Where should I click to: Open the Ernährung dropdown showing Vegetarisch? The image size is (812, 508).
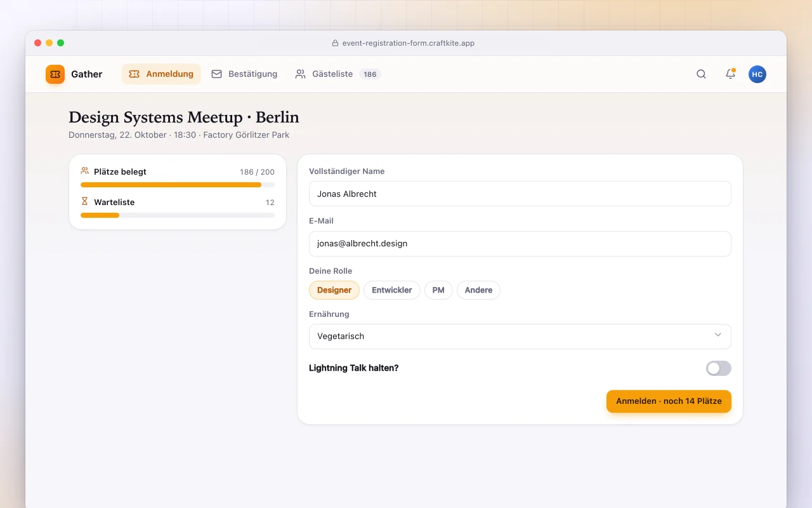pyautogui.click(x=520, y=337)
